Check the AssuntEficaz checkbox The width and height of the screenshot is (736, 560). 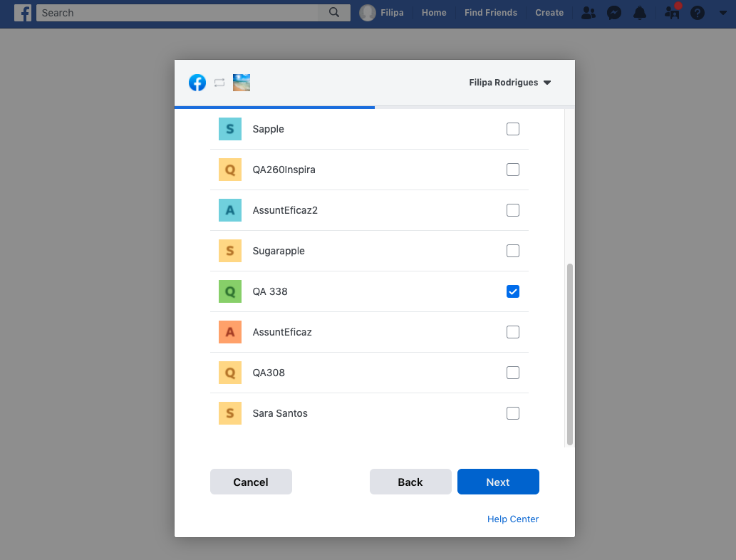513,332
